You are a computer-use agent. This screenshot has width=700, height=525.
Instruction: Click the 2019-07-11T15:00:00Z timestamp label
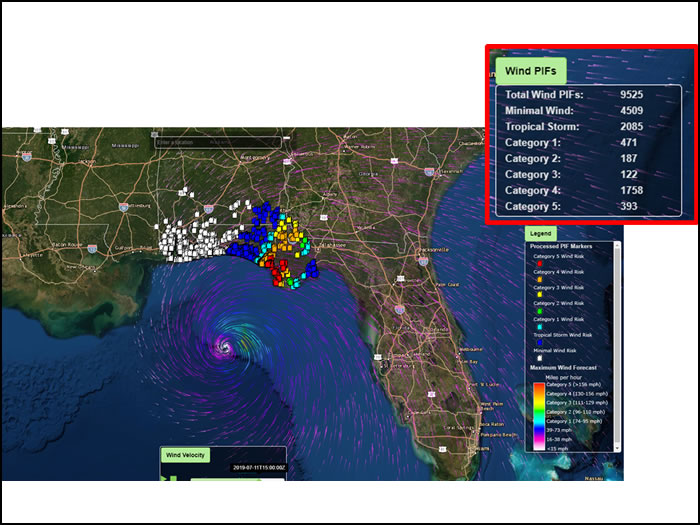[259, 467]
